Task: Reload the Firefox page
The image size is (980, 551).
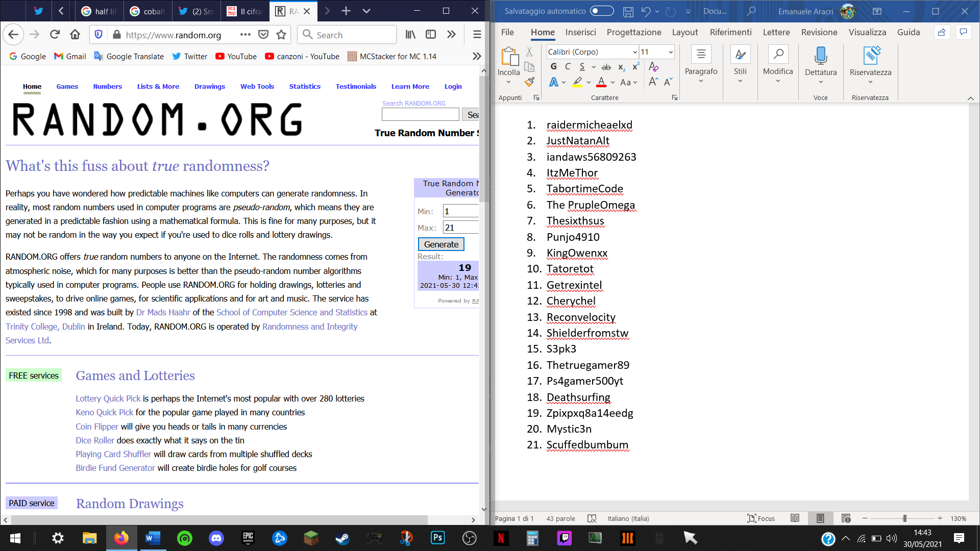Action: [x=55, y=35]
